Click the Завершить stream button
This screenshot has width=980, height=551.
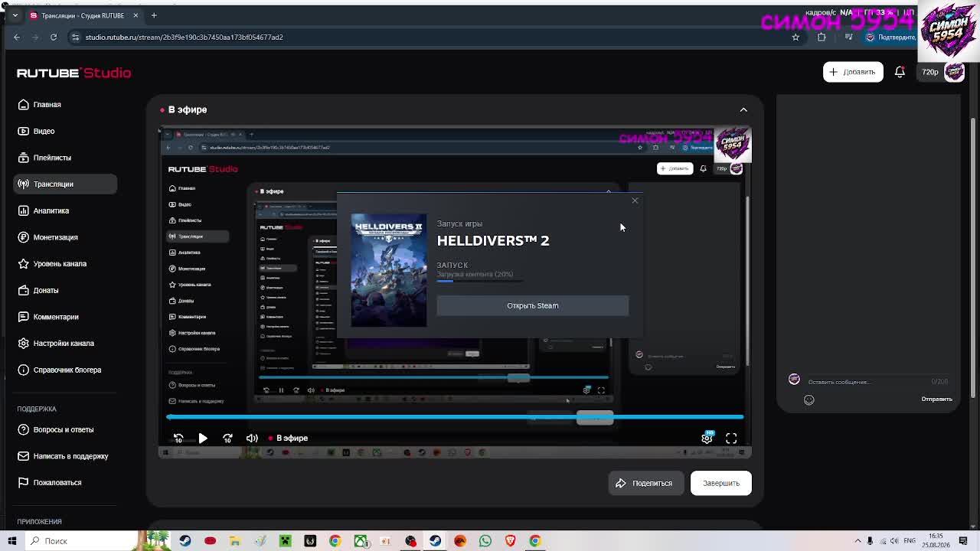(721, 483)
